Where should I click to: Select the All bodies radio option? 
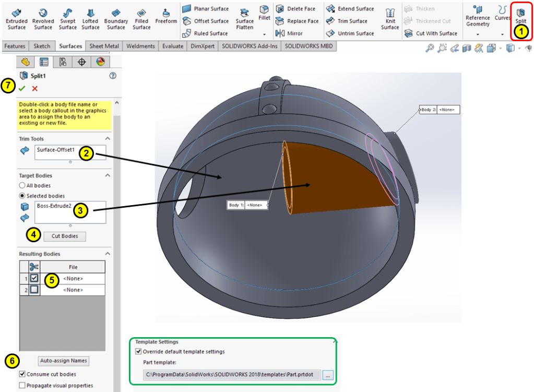coord(22,185)
